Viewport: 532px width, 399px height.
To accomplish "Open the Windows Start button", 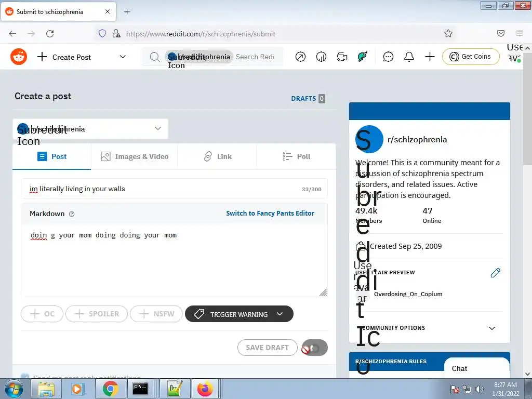I will (x=14, y=389).
